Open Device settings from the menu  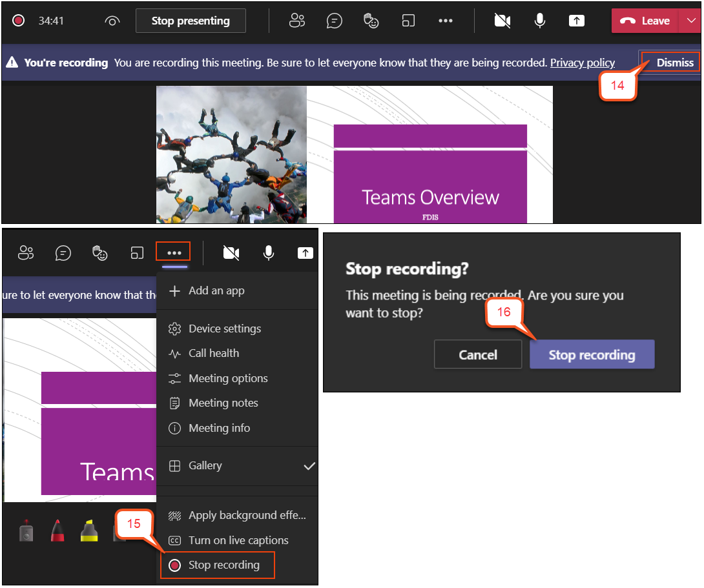point(237,329)
